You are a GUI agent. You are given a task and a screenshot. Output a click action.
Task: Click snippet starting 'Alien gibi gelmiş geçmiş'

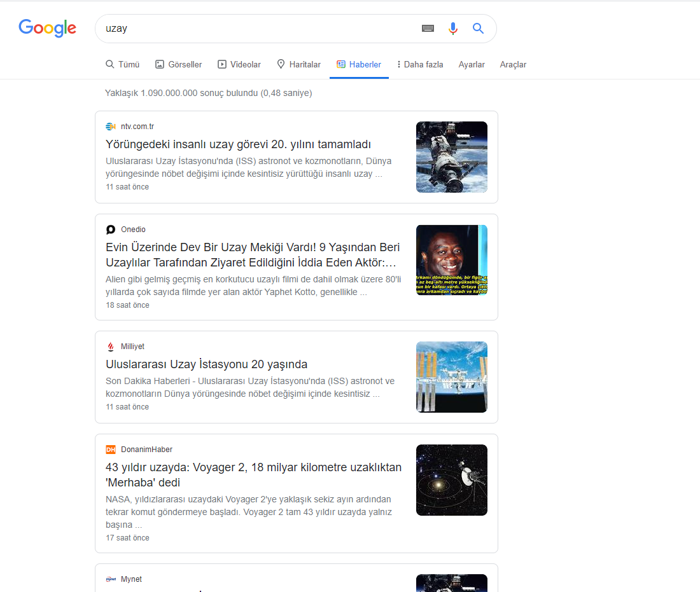(253, 286)
